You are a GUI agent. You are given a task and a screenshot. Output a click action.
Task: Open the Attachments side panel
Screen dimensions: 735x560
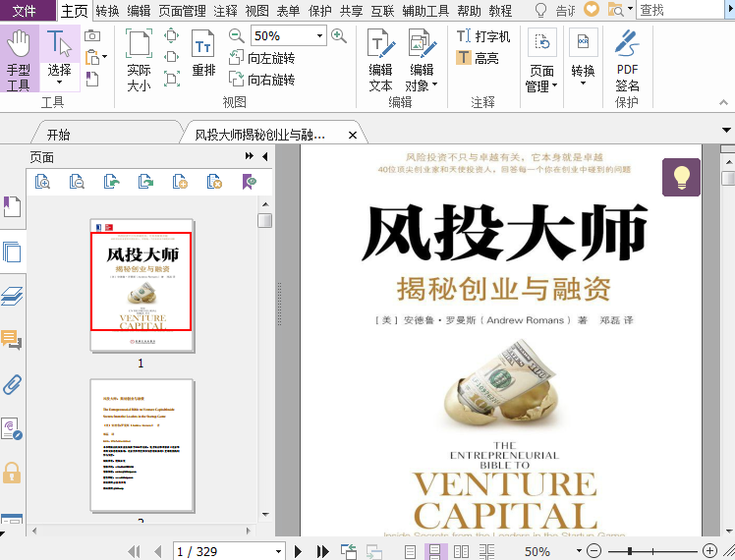click(12, 384)
